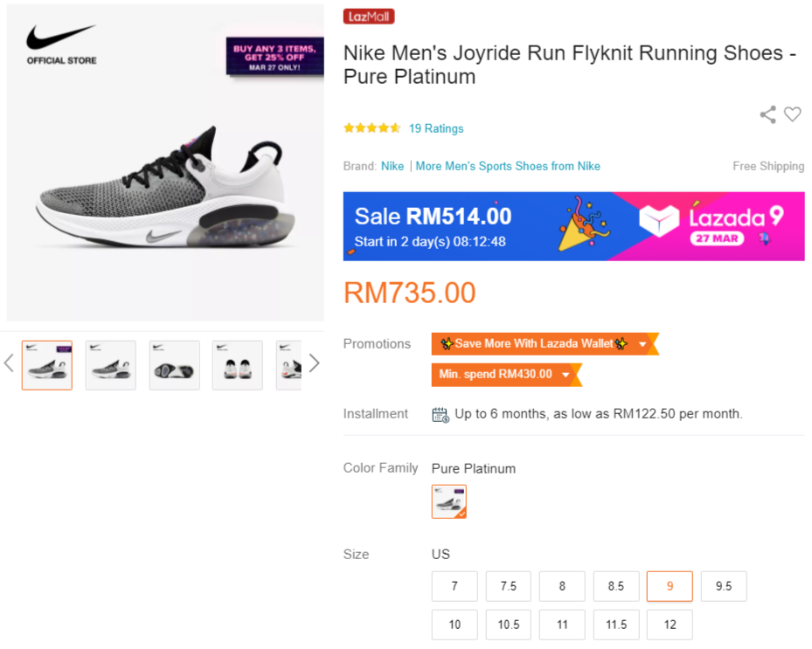Show next product thumbnails arrow
Screen dimensions: 812x649
[314, 362]
